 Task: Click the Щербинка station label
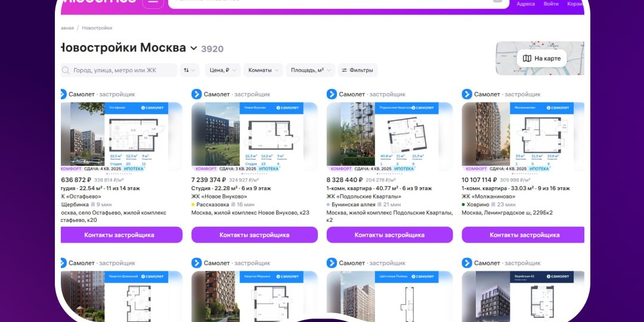pyautogui.click(x=74, y=204)
